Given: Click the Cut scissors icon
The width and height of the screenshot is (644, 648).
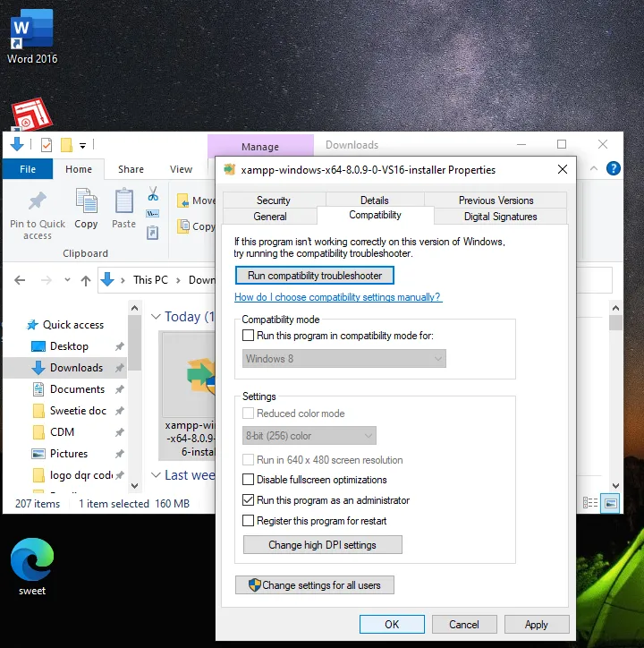Looking at the screenshot, I should 153,193.
